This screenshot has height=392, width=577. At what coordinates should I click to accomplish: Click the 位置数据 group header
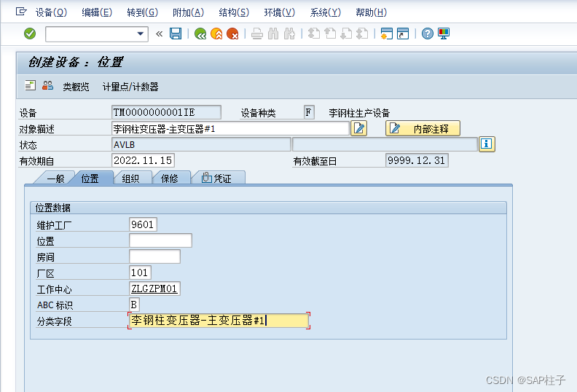tap(268, 208)
